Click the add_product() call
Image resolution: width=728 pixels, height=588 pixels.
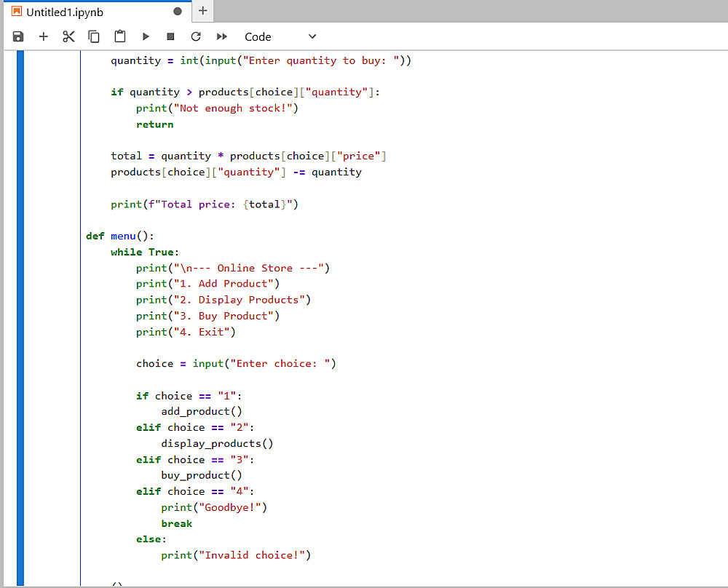pos(202,412)
